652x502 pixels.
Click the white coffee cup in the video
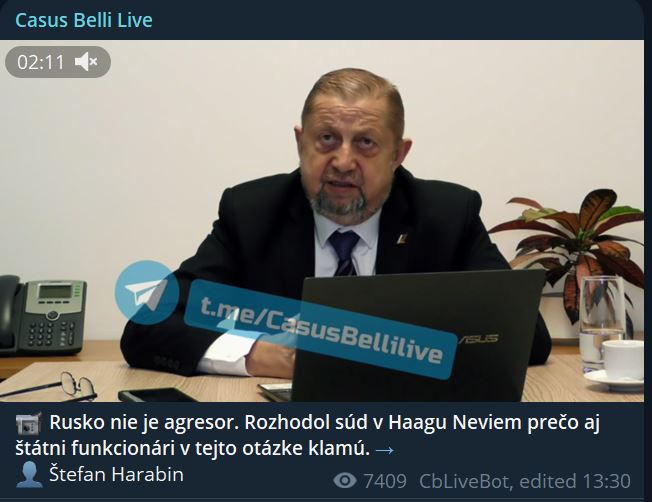click(x=622, y=360)
